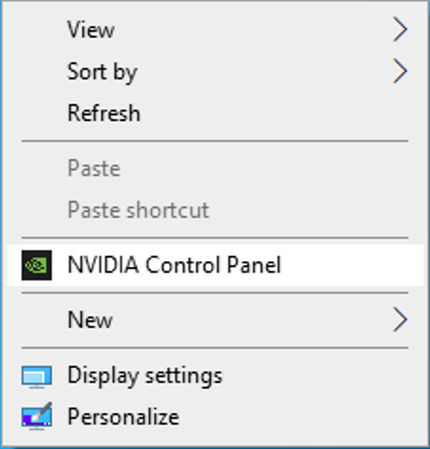Expand the Sort by submenu arrow
Viewport: 430px width, 449px height.
pyautogui.click(x=400, y=71)
